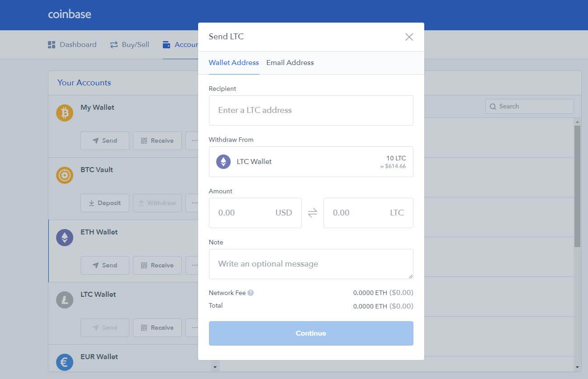Click the EUR Wallet euro icon
Image resolution: width=588 pixels, height=379 pixels.
(65, 362)
